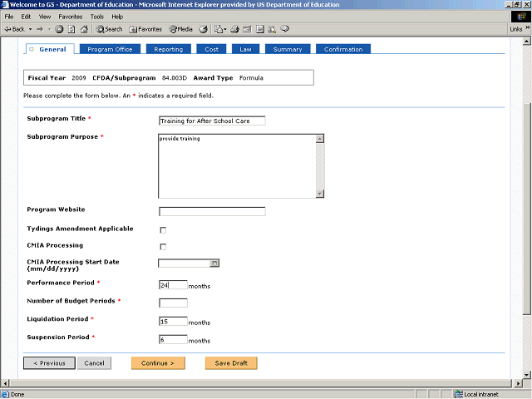Click the Previous button
Image resolution: width=532 pixels, height=399 pixels.
click(49, 363)
